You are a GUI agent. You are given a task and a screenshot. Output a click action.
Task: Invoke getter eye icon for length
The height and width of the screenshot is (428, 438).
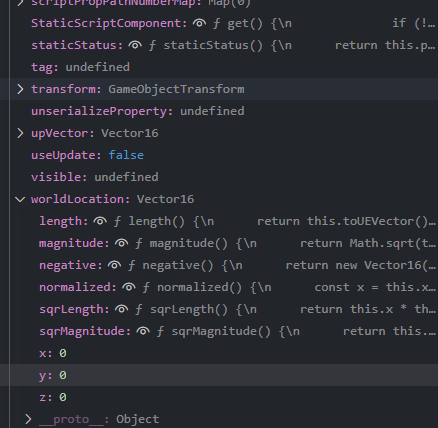(100, 221)
